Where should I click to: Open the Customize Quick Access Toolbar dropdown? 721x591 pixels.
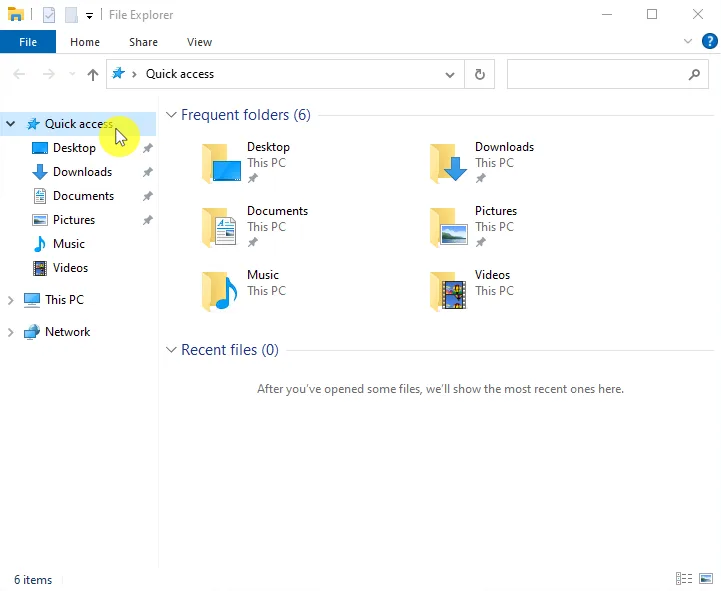click(x=90, y=16)
